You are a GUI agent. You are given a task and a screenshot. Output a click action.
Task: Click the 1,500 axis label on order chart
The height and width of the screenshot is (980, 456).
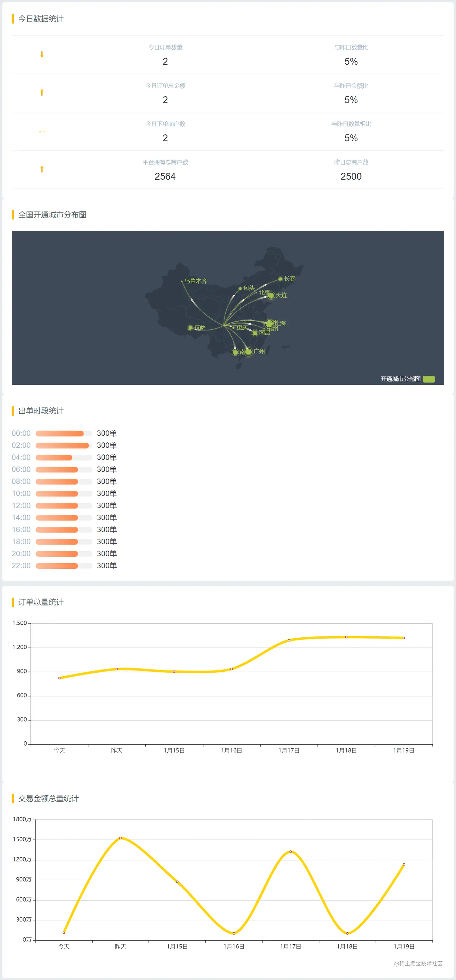[19, 623]
